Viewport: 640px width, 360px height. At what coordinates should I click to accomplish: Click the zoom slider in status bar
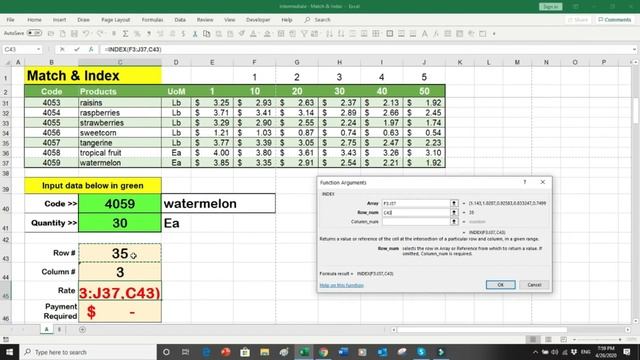(597, 339)
